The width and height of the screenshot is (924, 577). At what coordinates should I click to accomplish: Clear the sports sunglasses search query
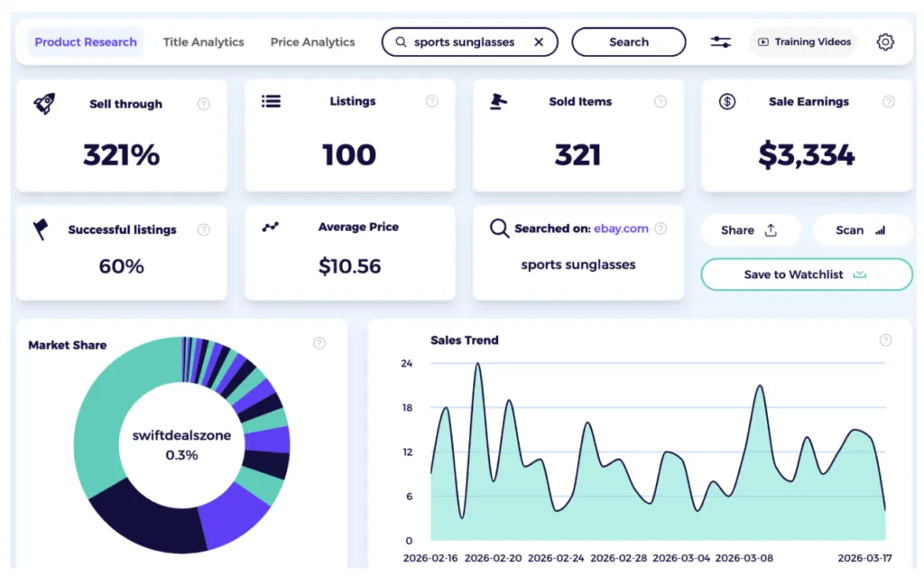[x=539, y=42]
